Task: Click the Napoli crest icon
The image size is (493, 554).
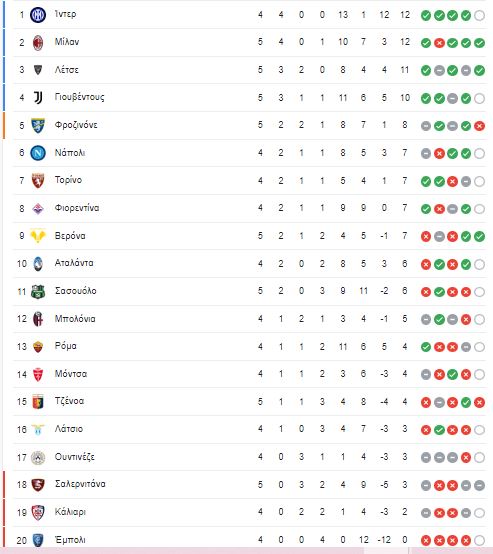Action: tap(38, 153)
